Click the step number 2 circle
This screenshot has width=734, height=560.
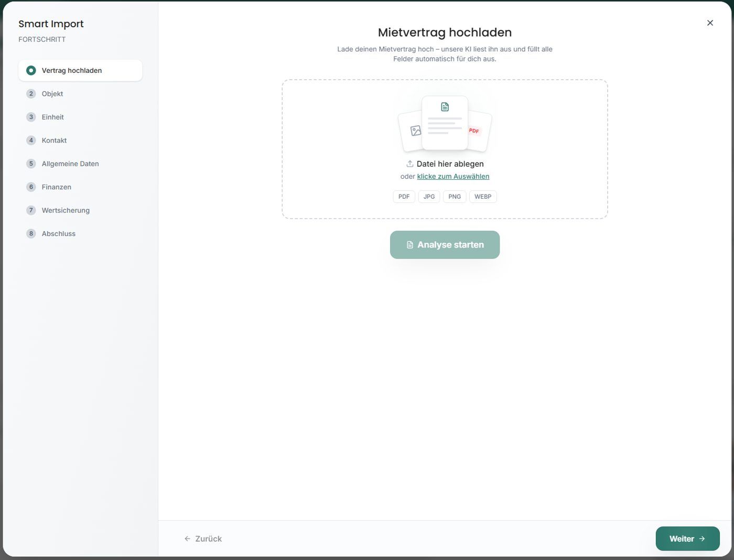coord(31,94)
